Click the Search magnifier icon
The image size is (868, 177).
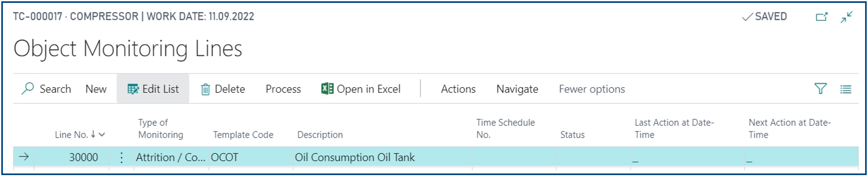(28, 89)
